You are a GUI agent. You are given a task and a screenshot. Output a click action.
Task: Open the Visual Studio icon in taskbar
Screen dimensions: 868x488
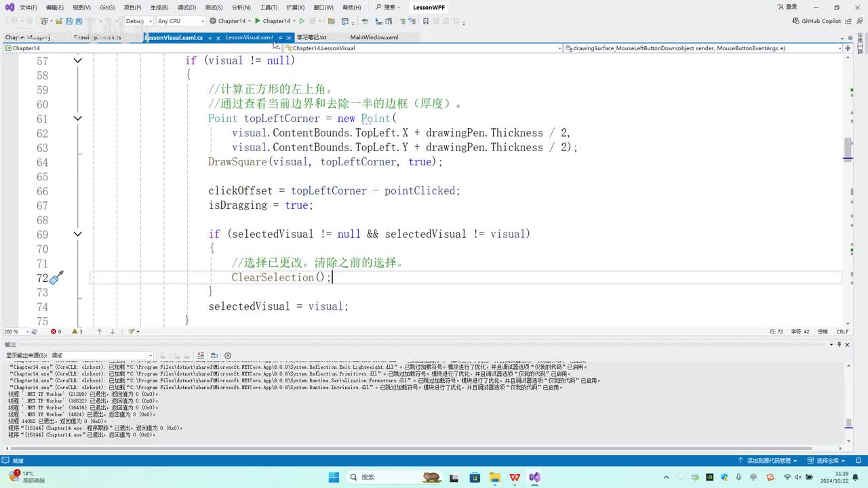pos(535,477)
